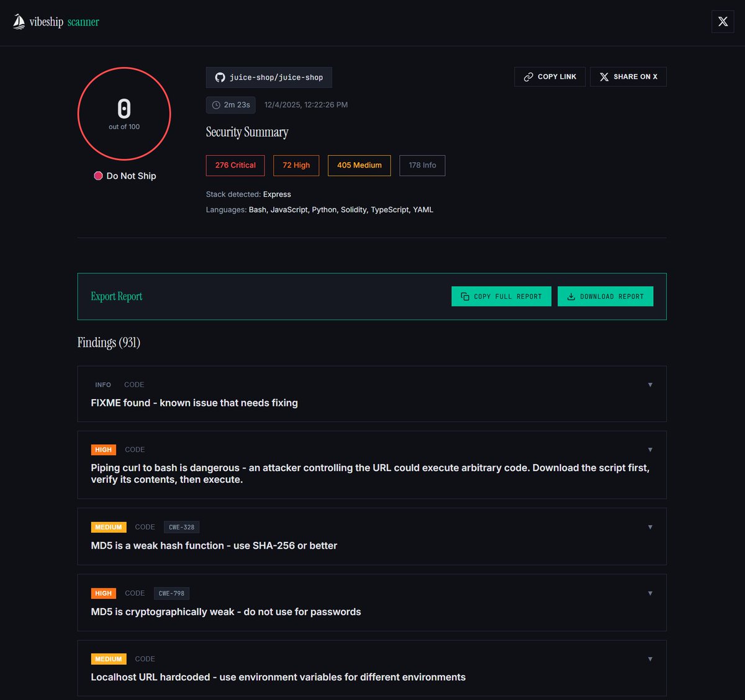Screen dimensions: 745x700
Task: Click 'Piping curl to bash is dangerous' title
Action: [x=370, y=473]
